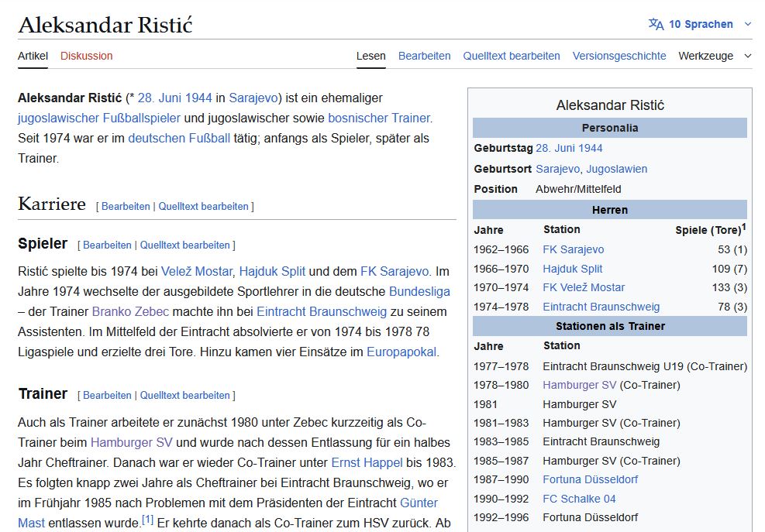Click footnote reference [1]

pyautogui.click(x=147, y=520)
